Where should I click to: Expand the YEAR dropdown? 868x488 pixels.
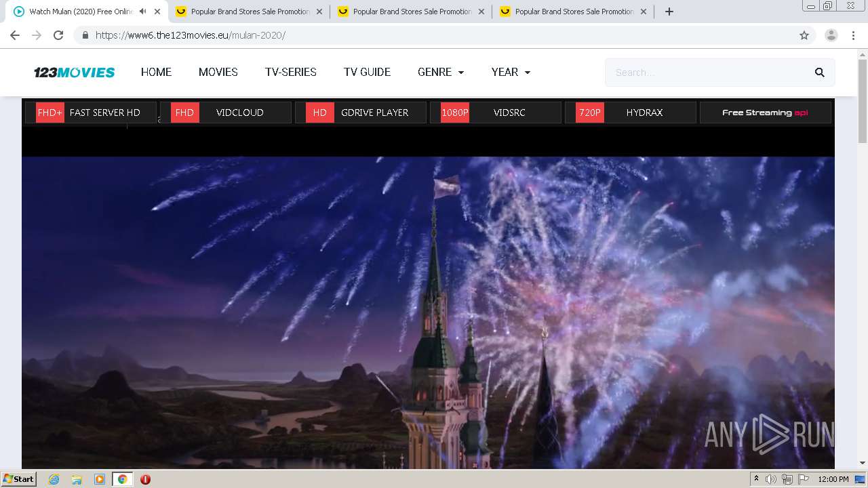pyautogui.click(x=511, y=73)
